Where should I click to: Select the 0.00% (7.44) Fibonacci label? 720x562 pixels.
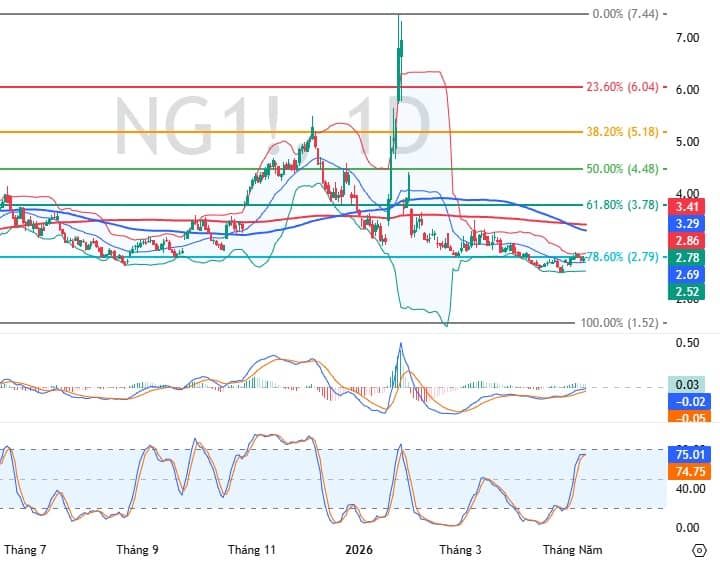625,14
